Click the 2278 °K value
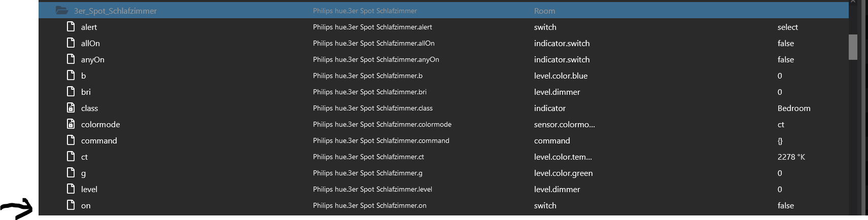Screen dimensions: 868x220 [791, 157]
